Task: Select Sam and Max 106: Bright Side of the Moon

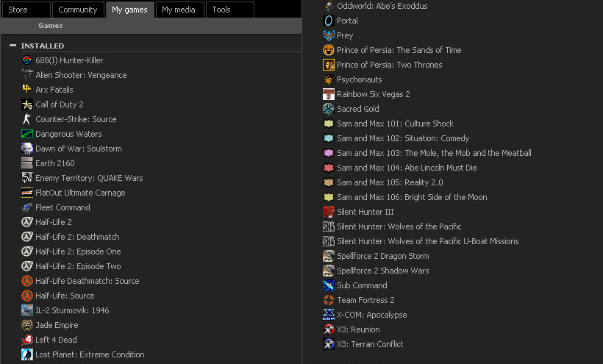Action: point(412,197)
